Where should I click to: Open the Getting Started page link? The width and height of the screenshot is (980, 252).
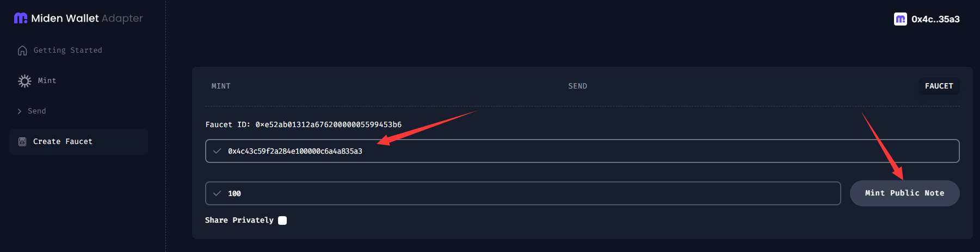pos(67,51)
